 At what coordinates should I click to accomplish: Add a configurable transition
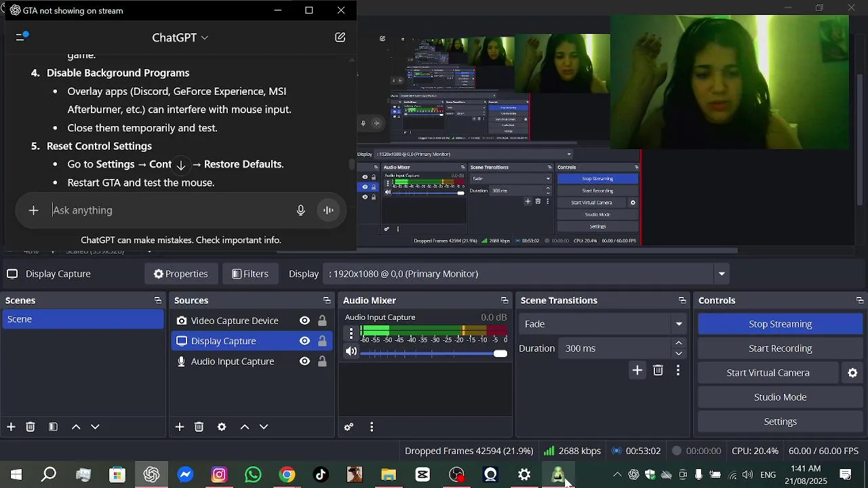pyautogui.click(x=637, y=370)
